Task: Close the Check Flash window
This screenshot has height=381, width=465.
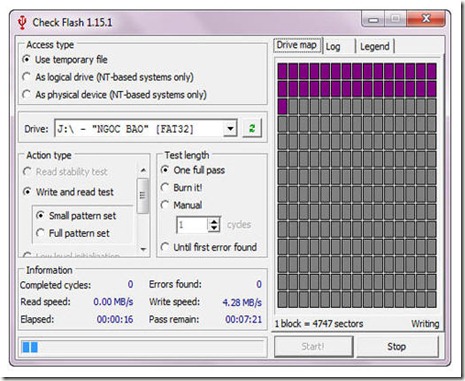Action: [426, 19]
